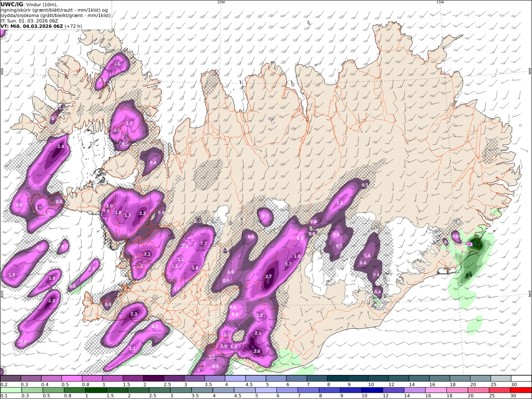Click the 'slydda/snjókoma' legend description line

point(56,15)
